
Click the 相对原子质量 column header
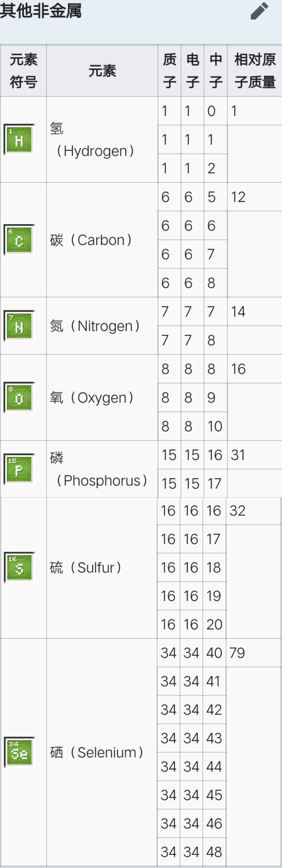tap(255, 71)
